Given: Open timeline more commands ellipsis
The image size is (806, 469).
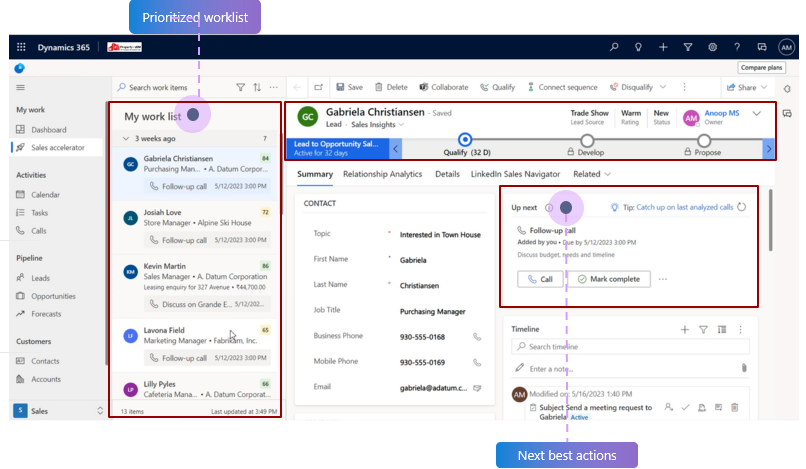Looking at the screenshot, I should 740,330.
